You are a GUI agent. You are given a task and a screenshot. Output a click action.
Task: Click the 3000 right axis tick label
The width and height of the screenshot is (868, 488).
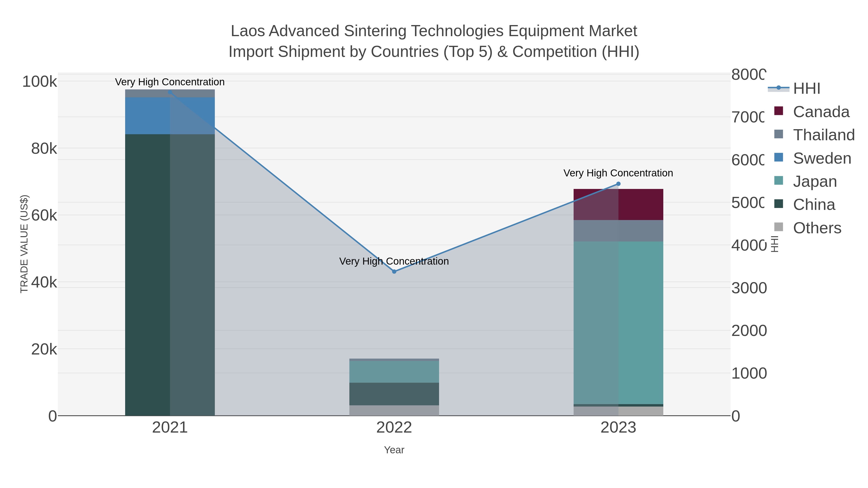[749, 288]
